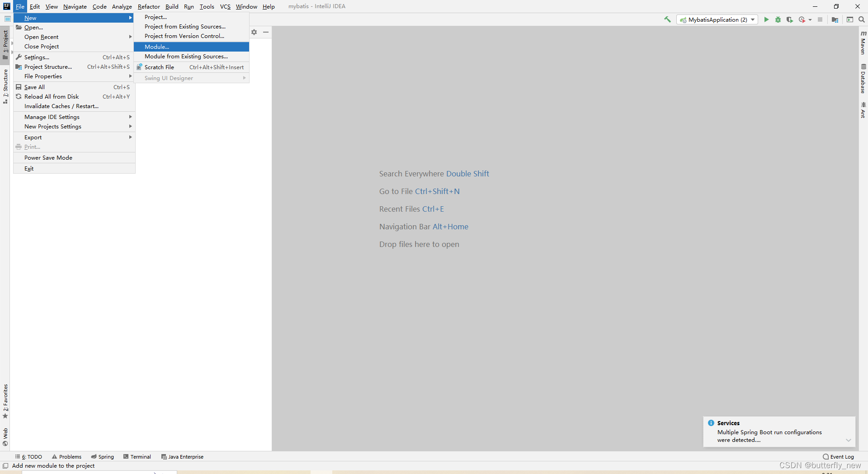Click New in the File menu
868x474 pixels.
(74, 18)
